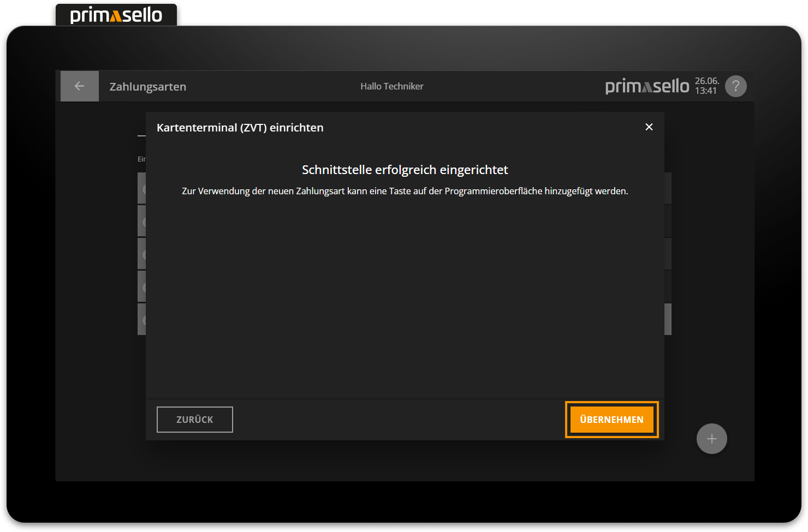
Task: Select the second partially hidden payment row
Action: 141,222
